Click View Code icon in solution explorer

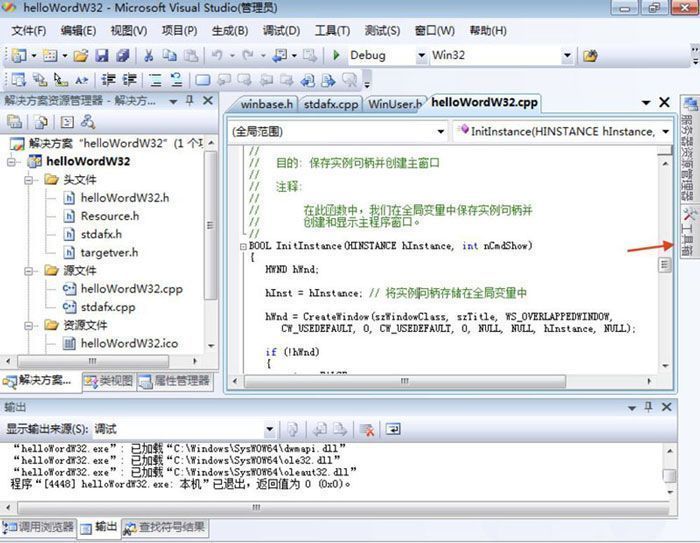pos(67,121)
